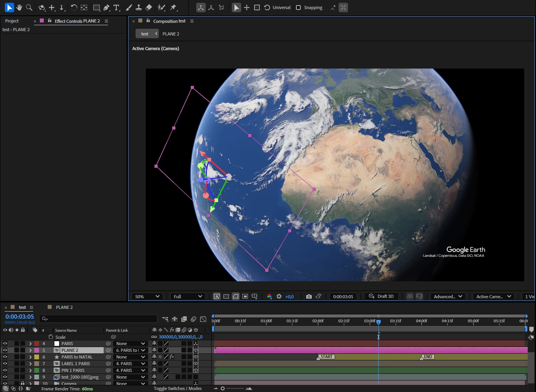Open the Full resolution dropdown
This screenshot has height=392, width=536.
[188, 296]
